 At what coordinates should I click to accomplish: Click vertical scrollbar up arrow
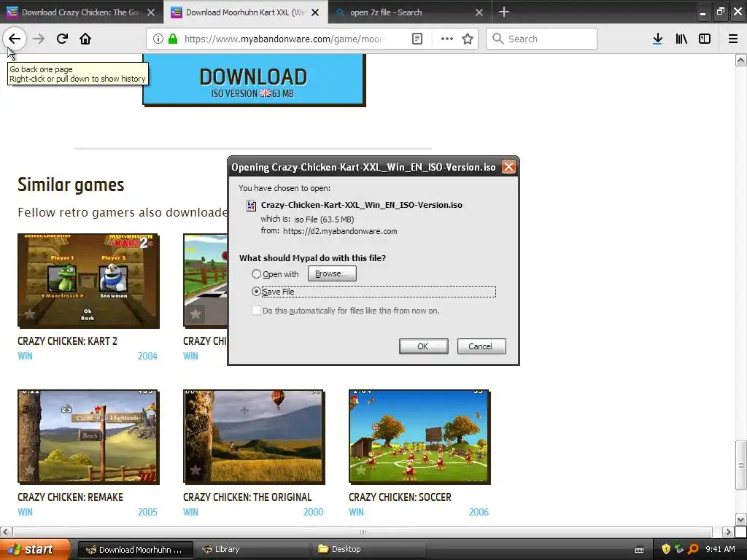[740, 60]
